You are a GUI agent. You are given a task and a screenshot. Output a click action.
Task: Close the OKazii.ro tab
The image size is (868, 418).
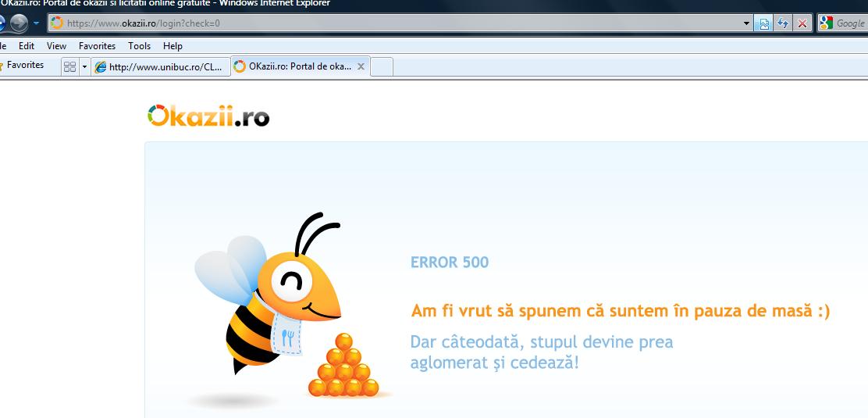(x=361, y=67)
